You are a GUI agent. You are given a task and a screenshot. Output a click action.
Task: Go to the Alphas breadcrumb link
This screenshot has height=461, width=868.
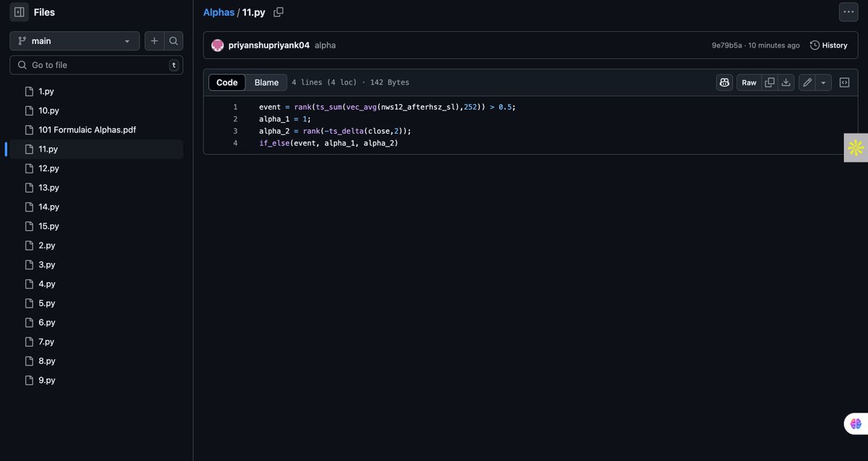218,12
